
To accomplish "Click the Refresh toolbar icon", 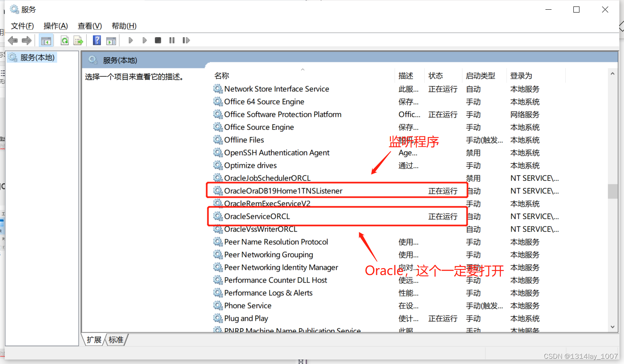I will (x=65, y=40).
